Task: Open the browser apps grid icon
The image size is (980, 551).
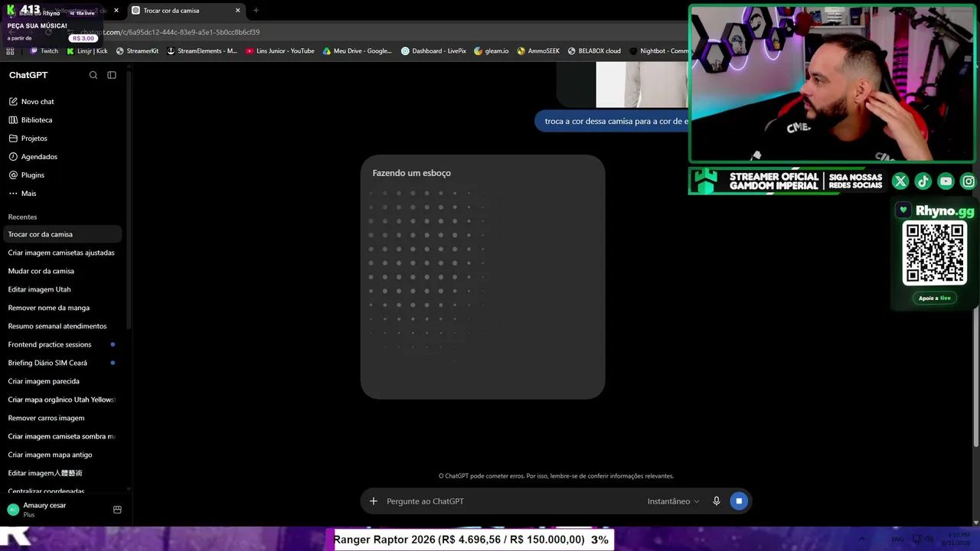Action: coord(10,51)
